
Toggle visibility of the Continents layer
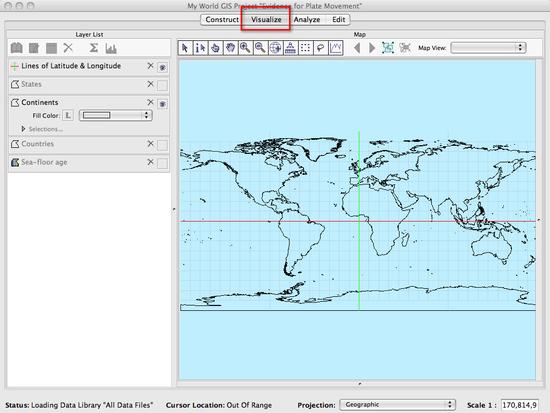point(162,104)
